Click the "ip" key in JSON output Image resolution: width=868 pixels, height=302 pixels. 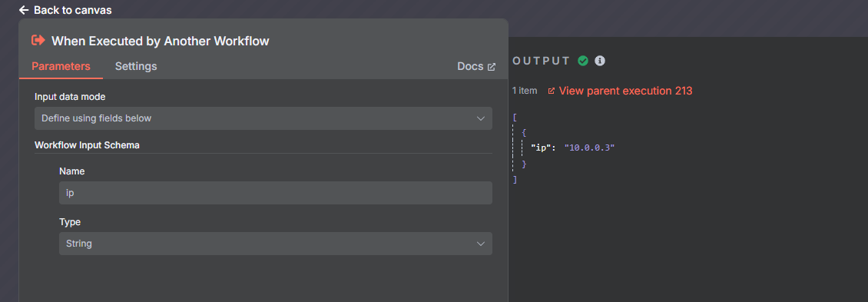[541, 148]
